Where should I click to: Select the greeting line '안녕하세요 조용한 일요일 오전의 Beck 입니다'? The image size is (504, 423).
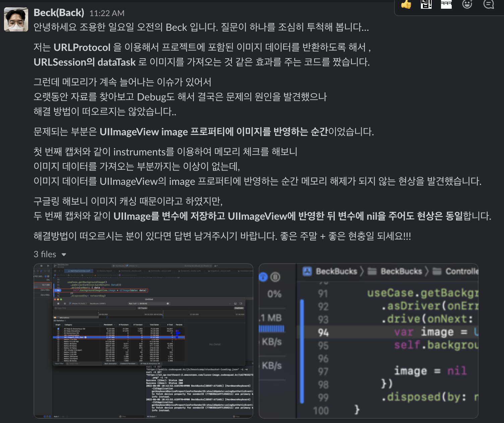pos(201,27)
